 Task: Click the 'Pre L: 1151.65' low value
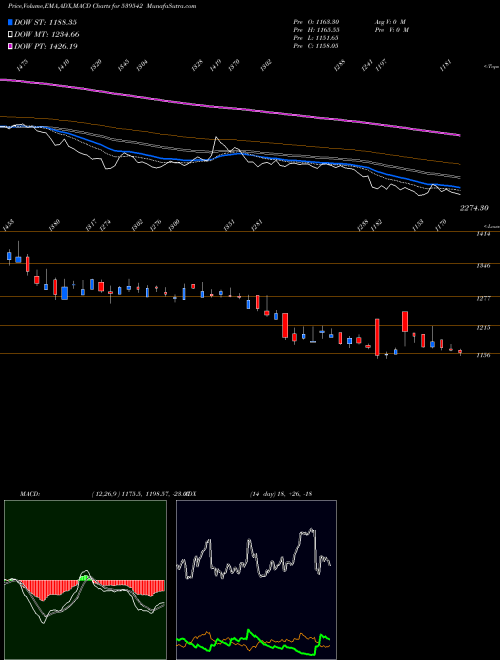[316, 38]
